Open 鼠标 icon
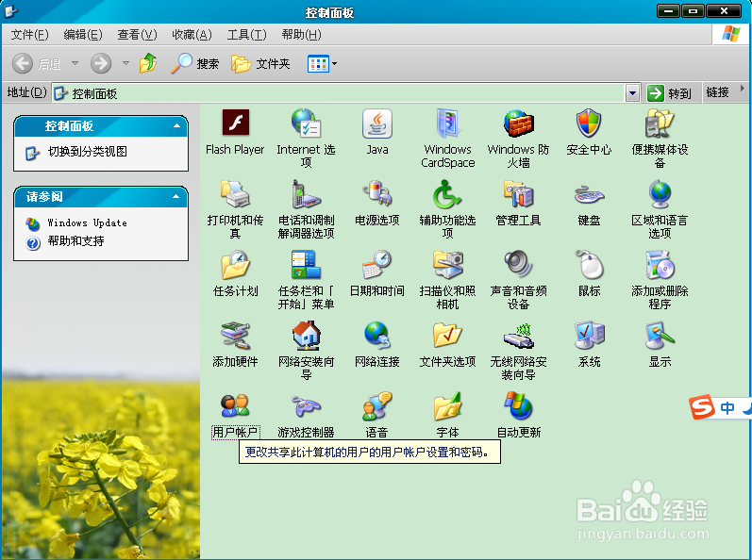 589,264
